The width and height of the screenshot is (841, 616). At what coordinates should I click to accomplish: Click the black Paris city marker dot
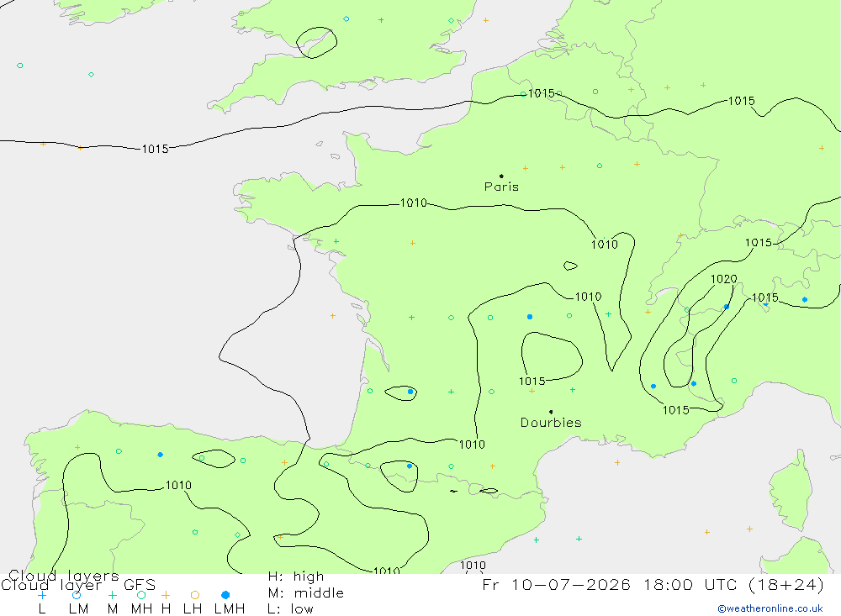coord(501,176)
